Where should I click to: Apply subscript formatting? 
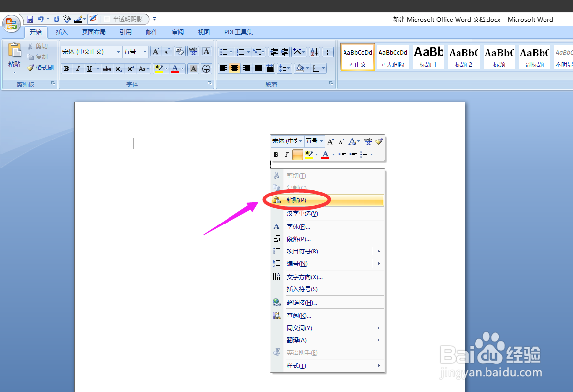pyautogui.click(x=118, y=69)
